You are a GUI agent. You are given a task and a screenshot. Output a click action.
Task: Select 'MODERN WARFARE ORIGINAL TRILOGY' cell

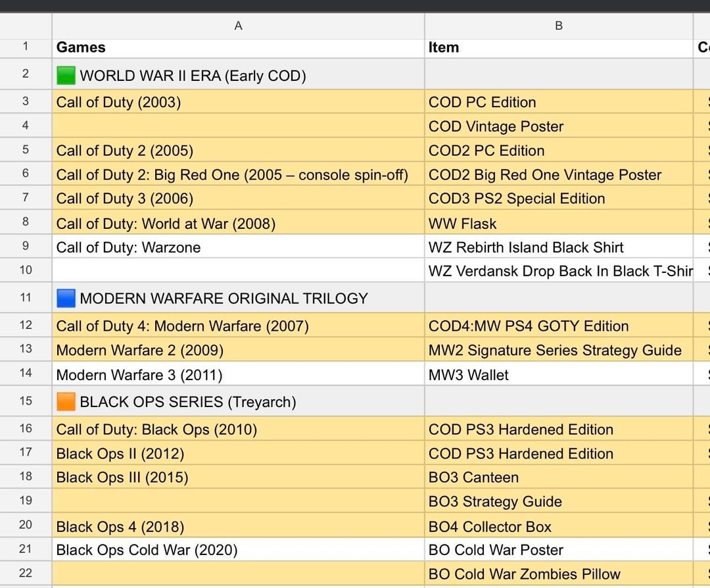click(238, 298)
